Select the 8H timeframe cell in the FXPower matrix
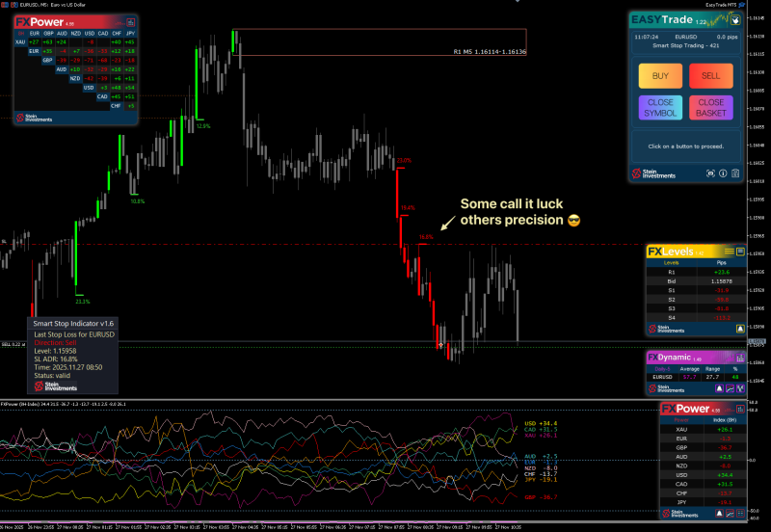The image size is (771, 532). point(20,34)
